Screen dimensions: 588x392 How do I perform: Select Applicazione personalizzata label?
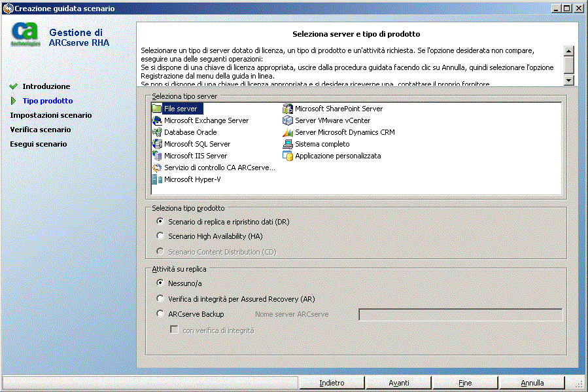click(x=338, y=156)
